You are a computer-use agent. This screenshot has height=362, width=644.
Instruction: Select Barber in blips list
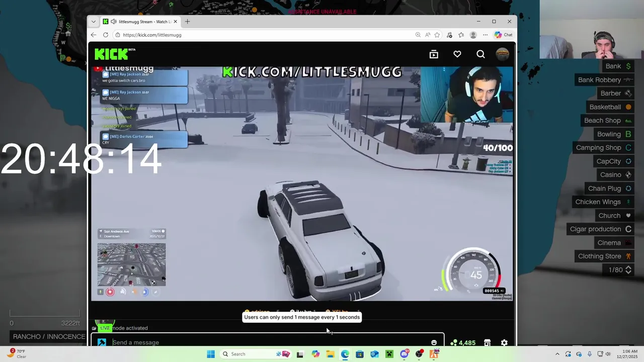pos(616,93)
